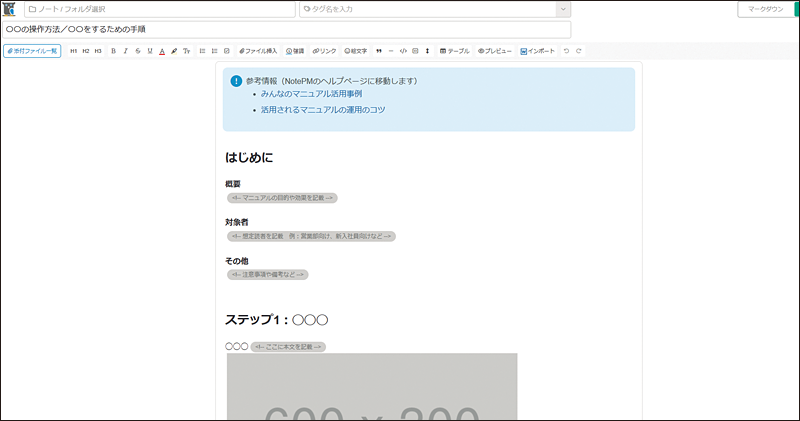Insert a code block

tap(402, 50)
